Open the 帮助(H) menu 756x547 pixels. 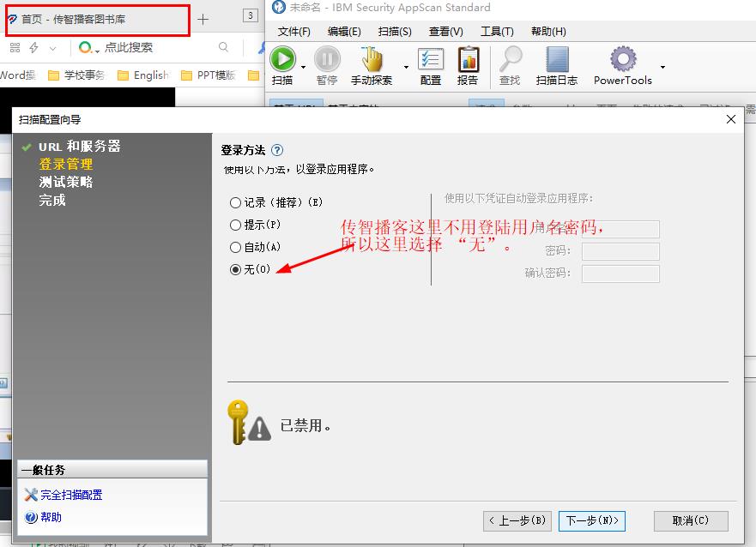point(548,32)
